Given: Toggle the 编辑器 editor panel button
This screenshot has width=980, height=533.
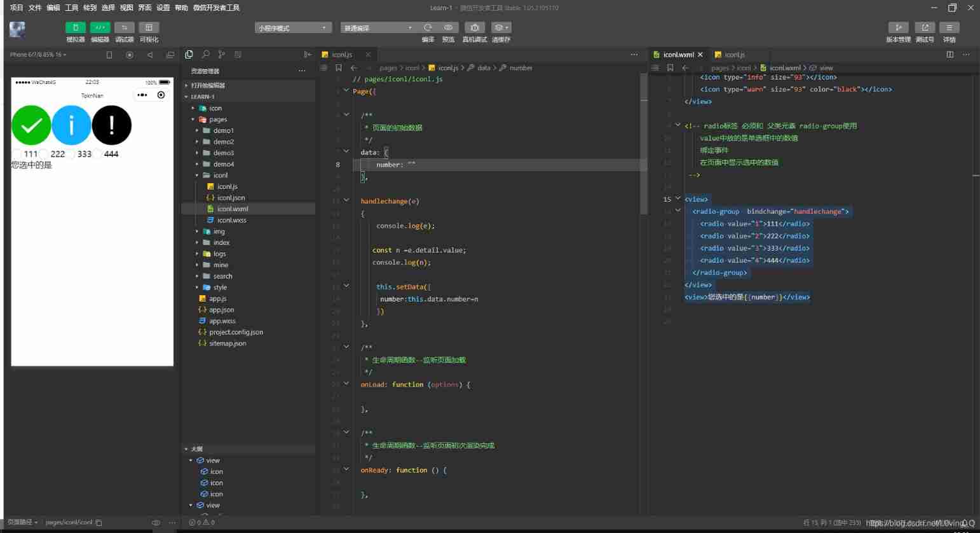Looking at the screenshot, I should [x=100, y=27].
